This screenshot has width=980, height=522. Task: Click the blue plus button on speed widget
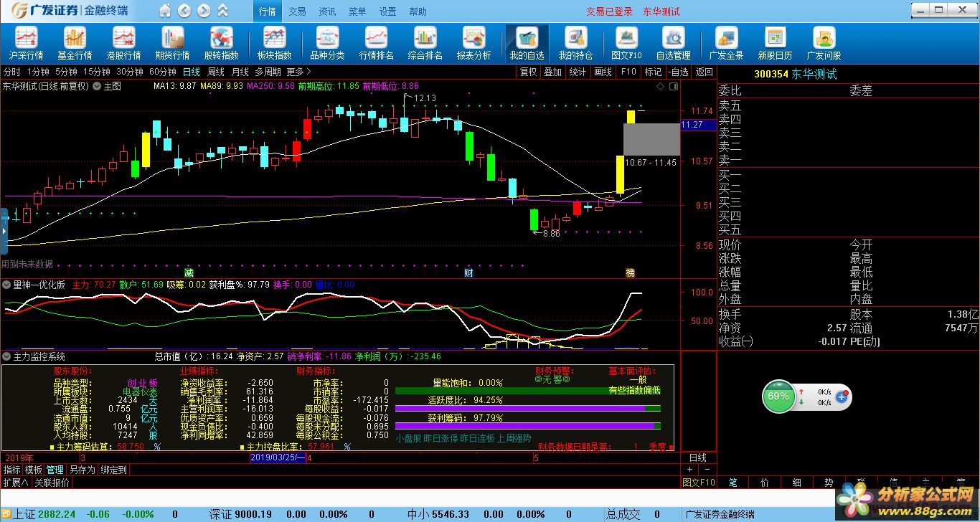(x=842, y=397)
